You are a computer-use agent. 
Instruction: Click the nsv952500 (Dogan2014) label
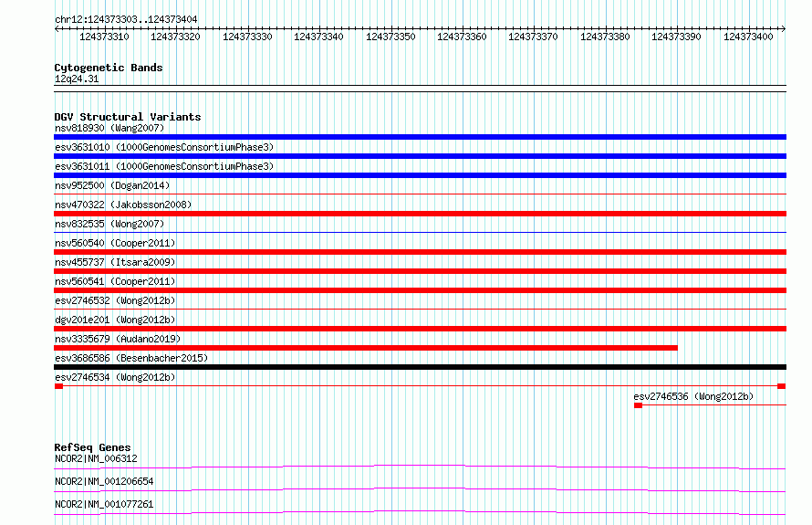(112, 185)
